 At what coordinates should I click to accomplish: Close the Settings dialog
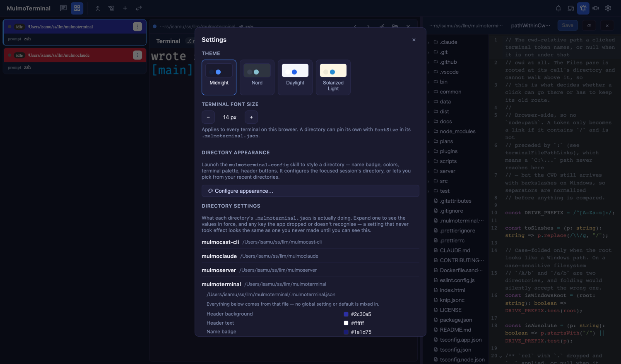coord(414,40)
